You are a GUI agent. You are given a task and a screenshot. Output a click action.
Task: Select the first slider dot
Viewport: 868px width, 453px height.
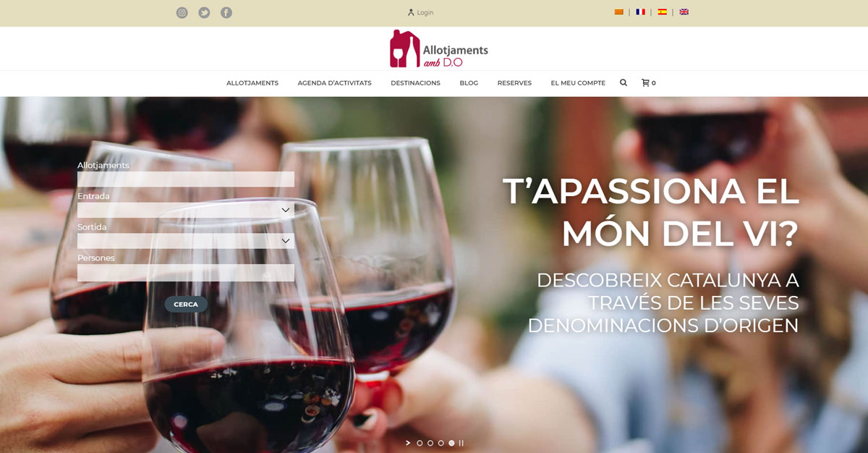(x=420, y=443)
